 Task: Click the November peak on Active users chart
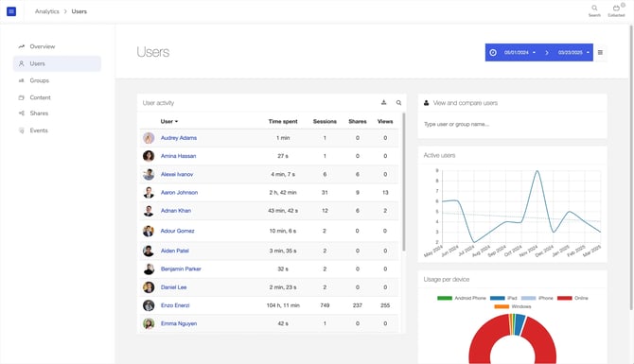coord(537,171)
